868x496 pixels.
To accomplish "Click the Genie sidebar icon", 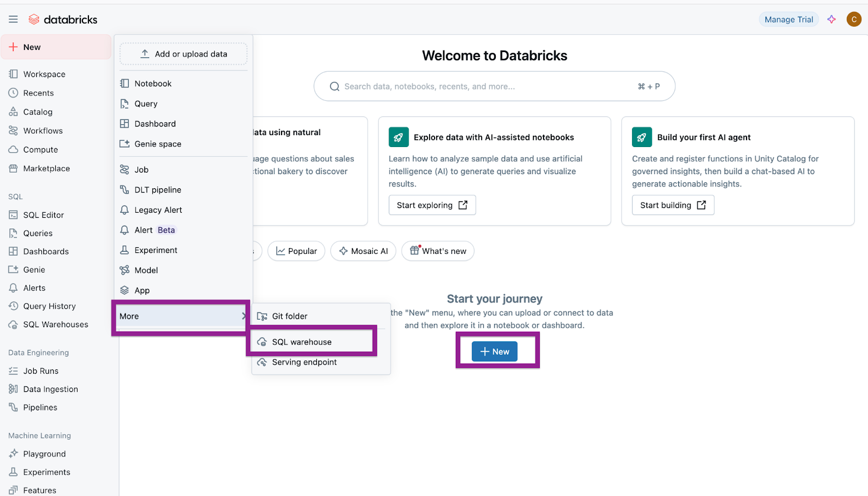I will point(13,270).
